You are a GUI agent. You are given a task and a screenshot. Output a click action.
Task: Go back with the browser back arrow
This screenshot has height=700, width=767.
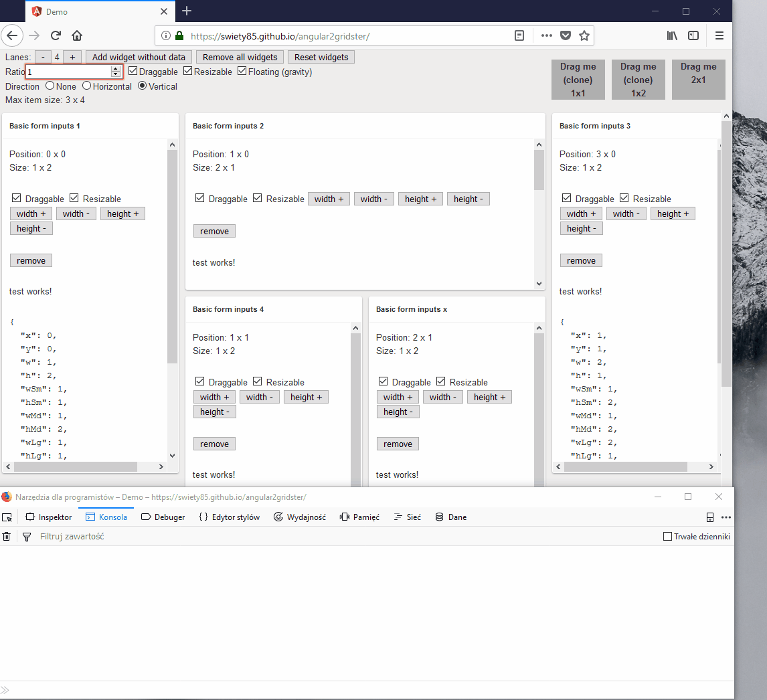(12, 35)
